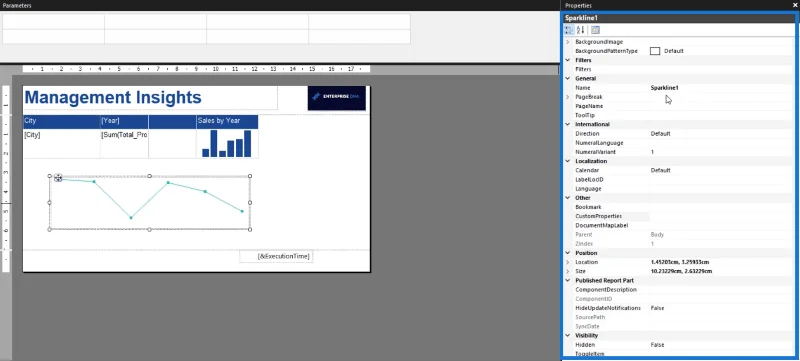Viewport: 800px width, 361px height.
Task: Expand the Location property
Action: (567, 262)
